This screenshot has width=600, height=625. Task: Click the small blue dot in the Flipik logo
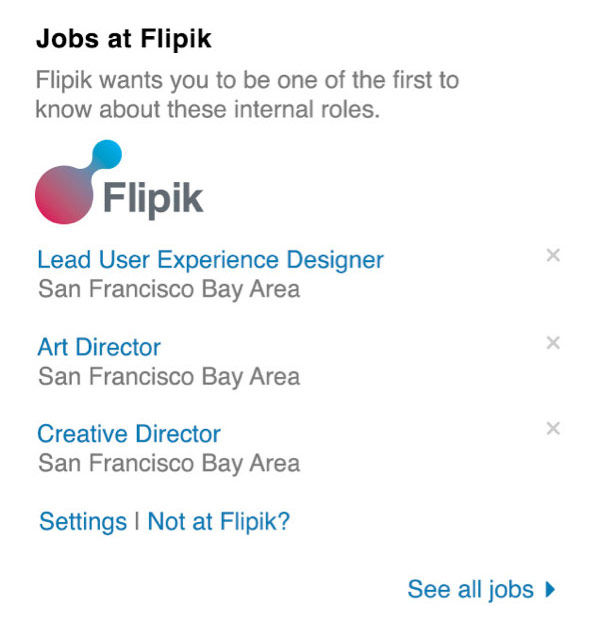click(x=107, y=154)
